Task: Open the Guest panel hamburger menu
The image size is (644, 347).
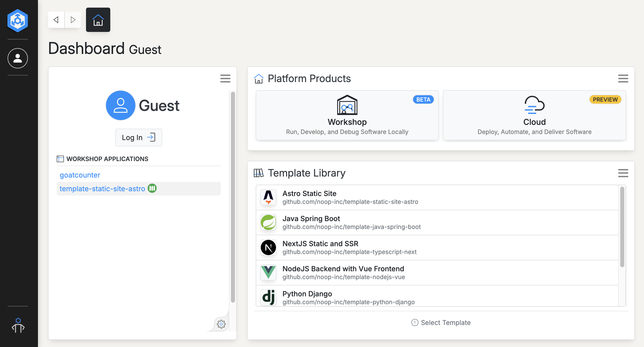Action: coord(225,79)
